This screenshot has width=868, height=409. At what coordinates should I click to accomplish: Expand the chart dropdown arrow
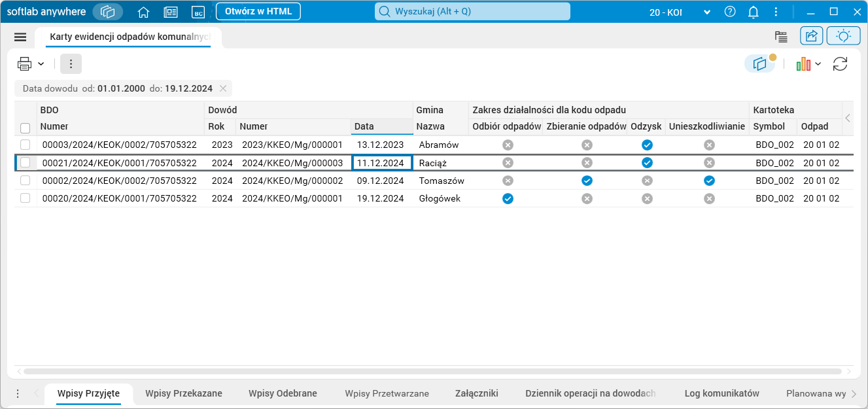click(x=818, y=63)
